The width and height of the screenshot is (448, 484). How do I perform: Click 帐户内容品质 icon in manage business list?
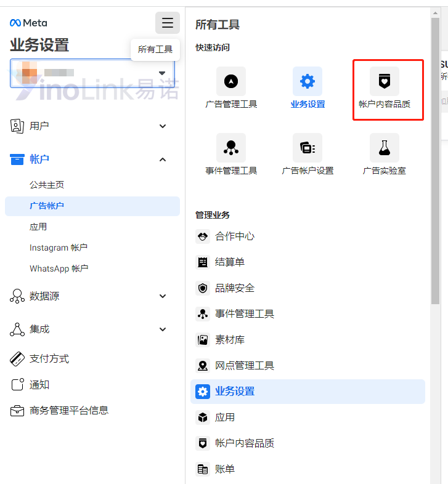(203, 443)
